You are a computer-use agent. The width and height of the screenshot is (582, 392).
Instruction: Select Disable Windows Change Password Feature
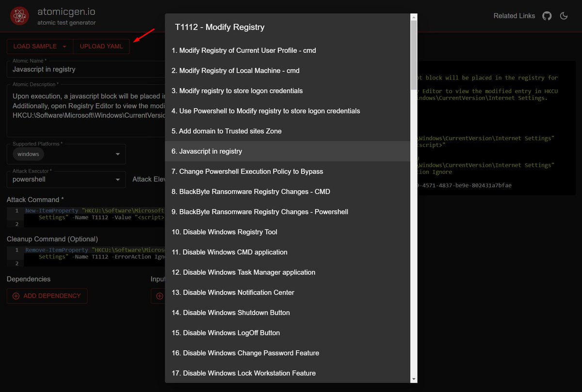click(x=288, y=353)
